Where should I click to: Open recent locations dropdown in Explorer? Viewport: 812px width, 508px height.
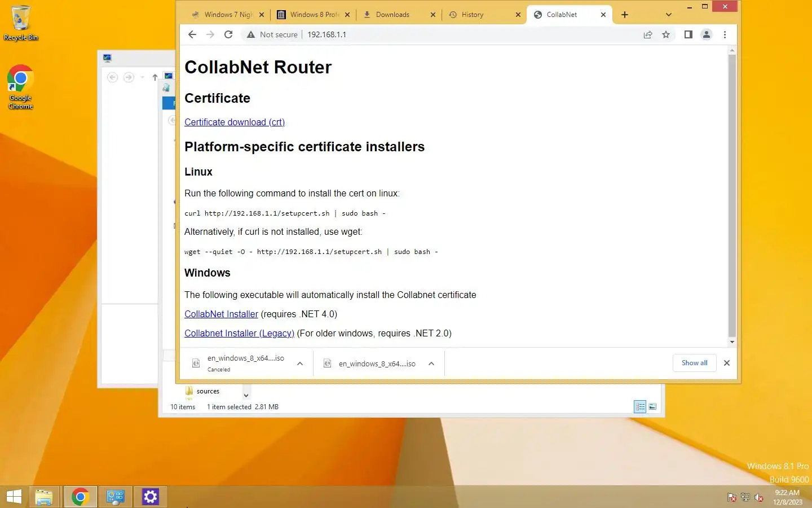coord(142,77)
